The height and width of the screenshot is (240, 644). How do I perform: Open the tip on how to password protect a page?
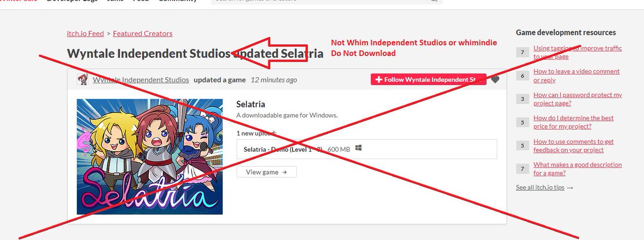point(577,99)
